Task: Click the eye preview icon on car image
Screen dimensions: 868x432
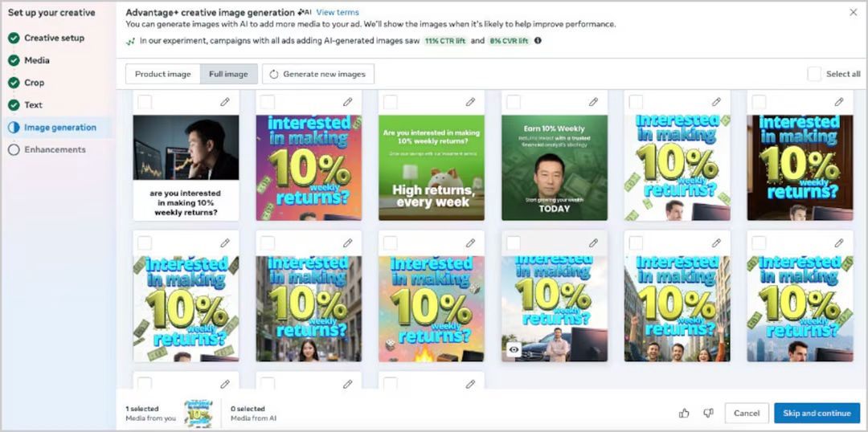Action: [x=514, y=350]
